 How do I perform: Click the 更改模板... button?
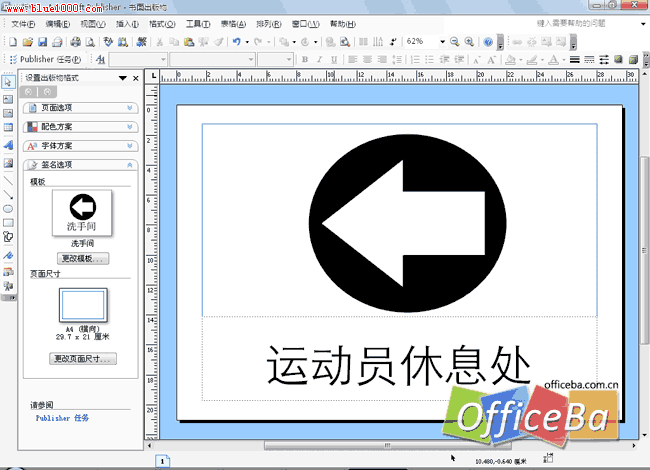pyautogui.click(x=84, y=258)
